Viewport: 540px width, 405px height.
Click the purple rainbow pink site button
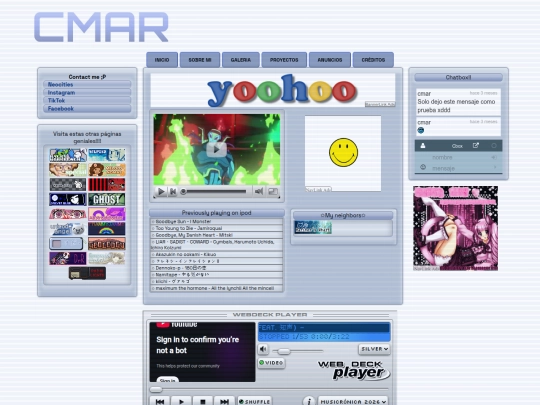[107, 214]
